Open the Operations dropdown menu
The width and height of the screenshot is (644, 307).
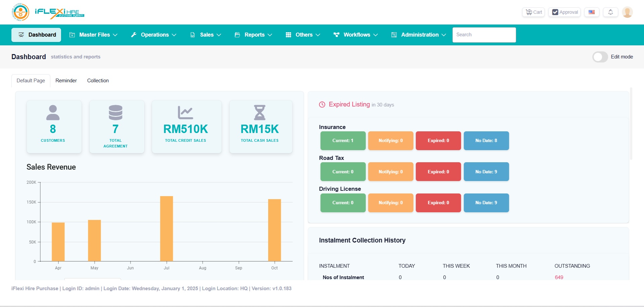pos(154,35)
